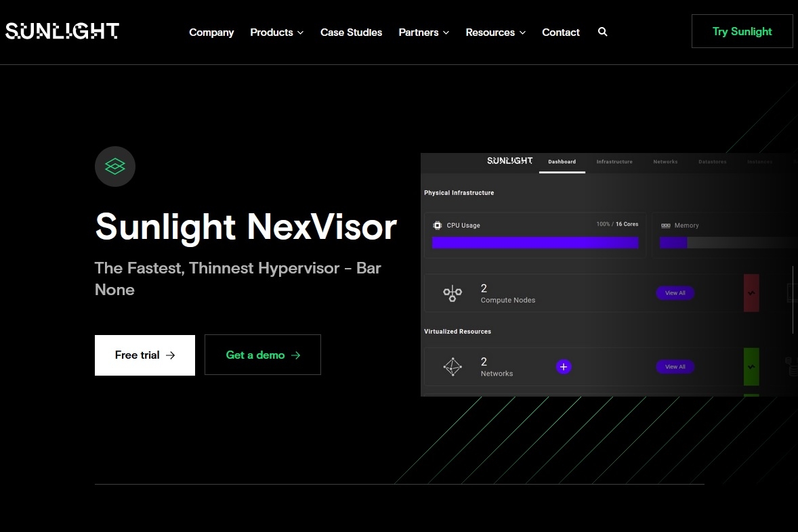Expand the Partners dropdown menu
This screenshot has width=798, height=532.
coord(424,32)
